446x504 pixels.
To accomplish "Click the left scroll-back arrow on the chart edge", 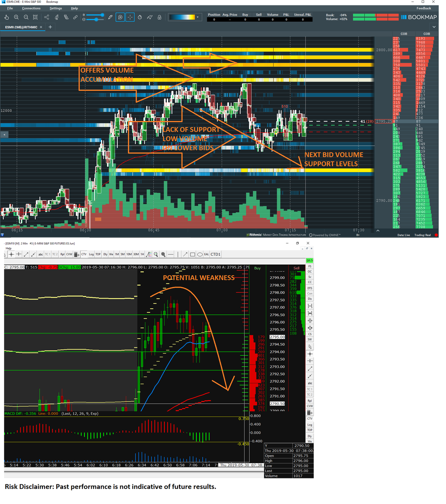I will pyautogui.click(x=4, y=134).
